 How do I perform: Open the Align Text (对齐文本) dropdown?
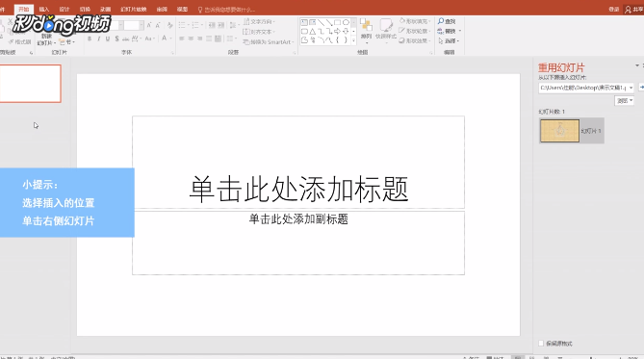tap(259, 32)
